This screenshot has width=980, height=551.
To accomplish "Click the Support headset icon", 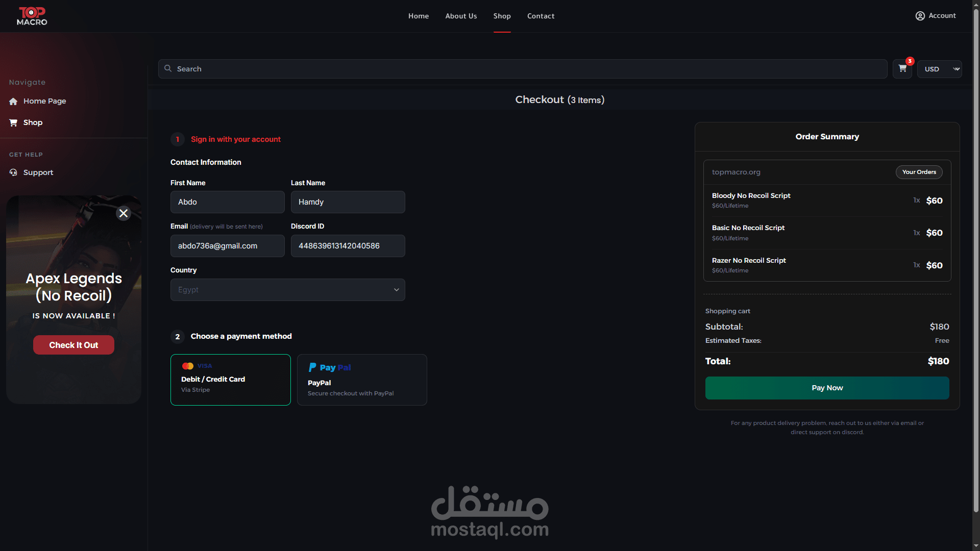I will pyautogui.click(x=13, y=172).
